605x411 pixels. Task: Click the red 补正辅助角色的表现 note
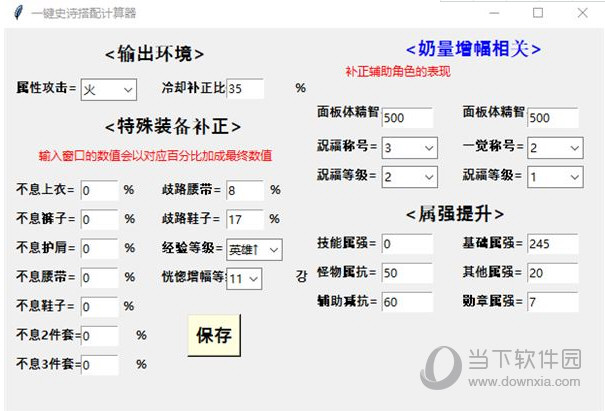pos(398,71)
